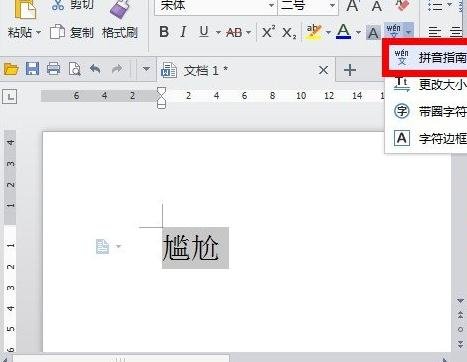Select 拼音指南 menu item
The width and height of the screenshot is (467, 362).
point(428,58)
